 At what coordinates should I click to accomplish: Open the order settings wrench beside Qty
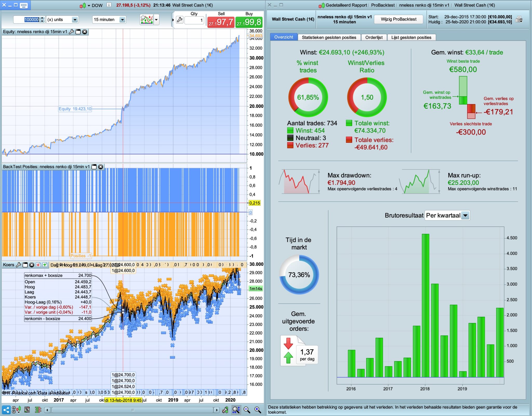179,20
